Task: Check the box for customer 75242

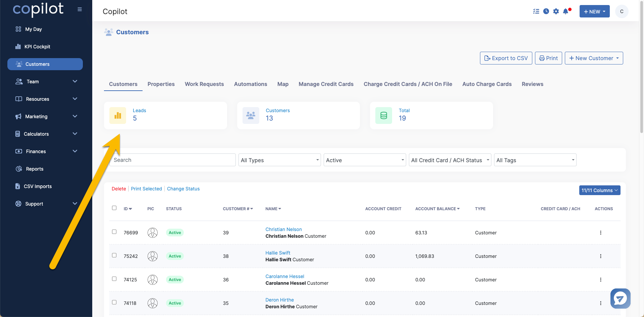Action: coord(114,255)
